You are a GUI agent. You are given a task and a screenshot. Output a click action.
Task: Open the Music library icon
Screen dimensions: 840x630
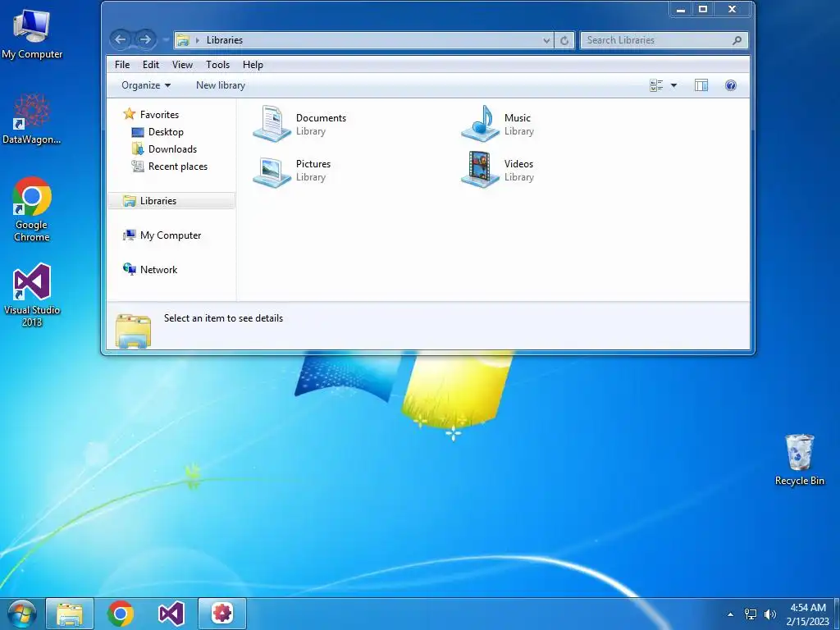[x=481, y=123]
